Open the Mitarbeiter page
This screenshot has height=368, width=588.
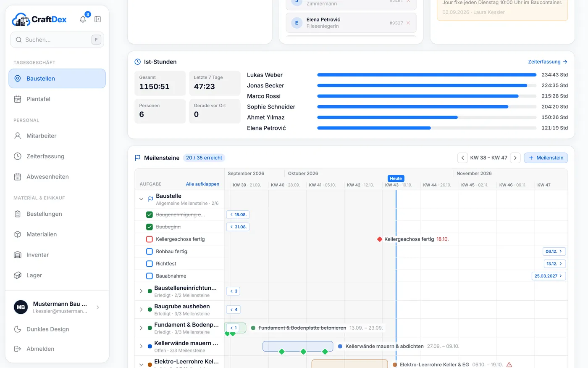click(x=57, y=136)
